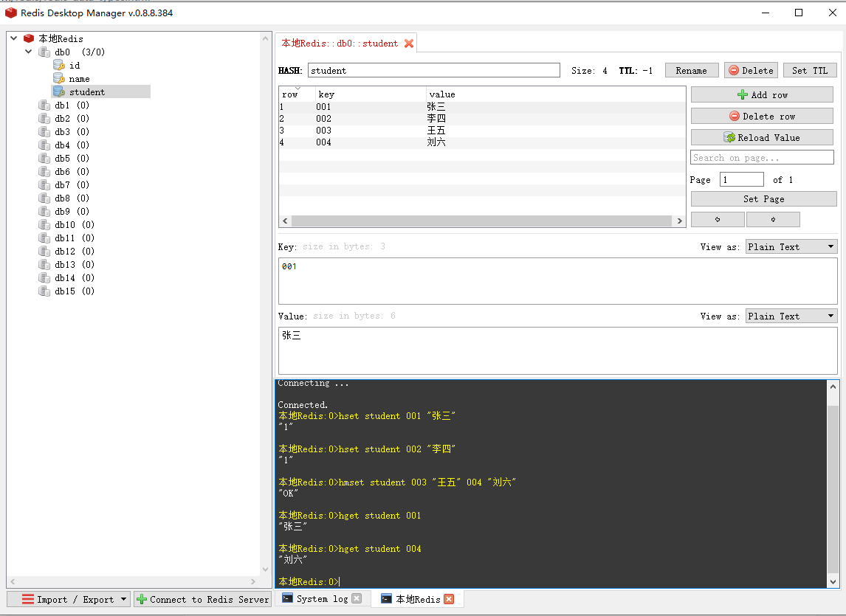Select the table row with key 003

click(x=482, y=131)
